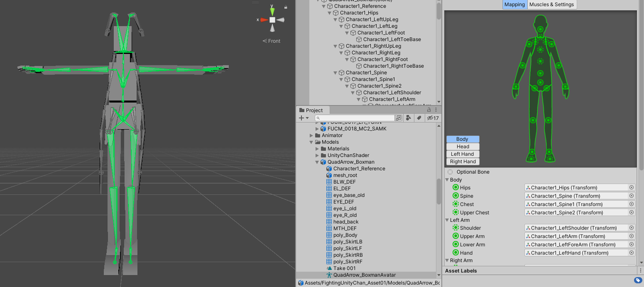Select Character1_RightFoot in the Hierarchy
Screen dimensions: 644x287
(x=382, y=59)
